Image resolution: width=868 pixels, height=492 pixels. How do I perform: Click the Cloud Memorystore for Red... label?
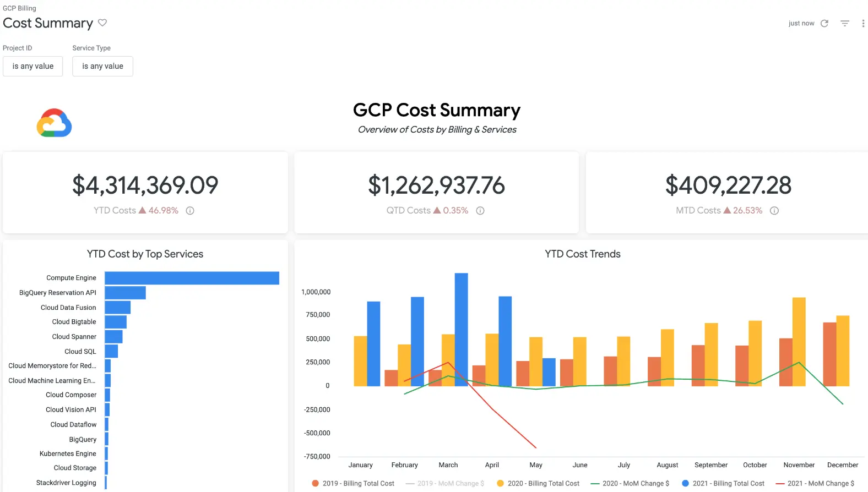point(52,365)
